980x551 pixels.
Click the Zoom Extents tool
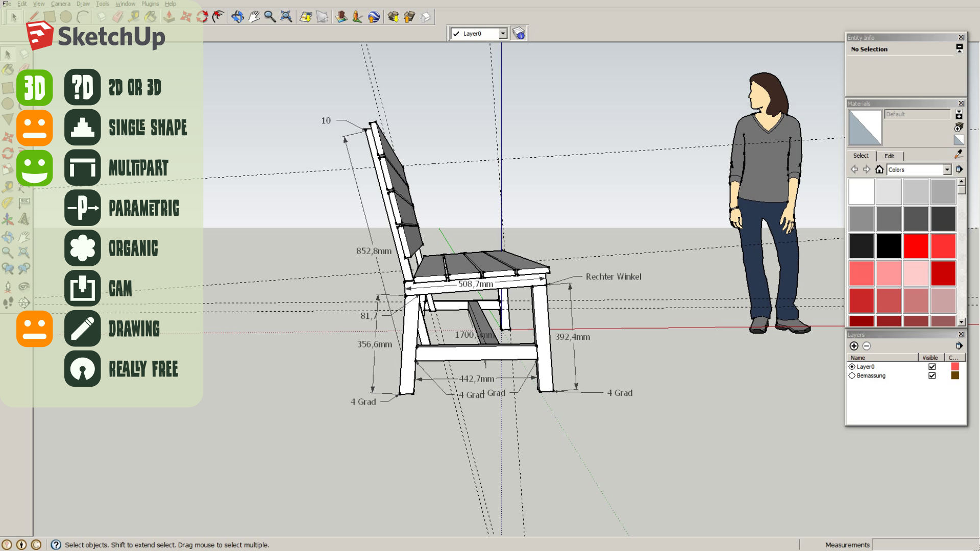pos(286,17)
